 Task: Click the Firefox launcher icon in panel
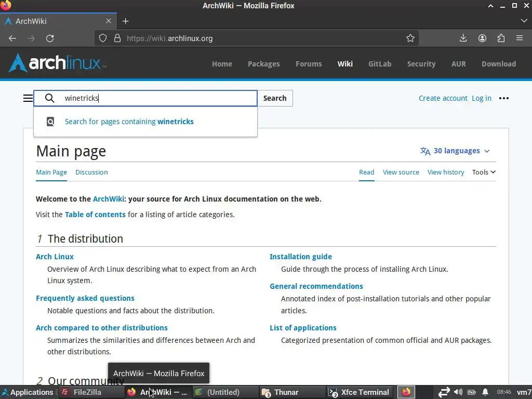pyautogui.click(x=406, y=392)
